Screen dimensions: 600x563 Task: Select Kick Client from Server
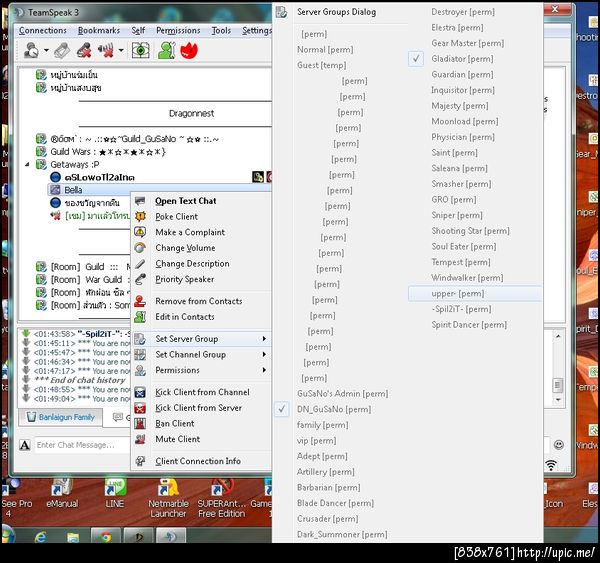199,408
